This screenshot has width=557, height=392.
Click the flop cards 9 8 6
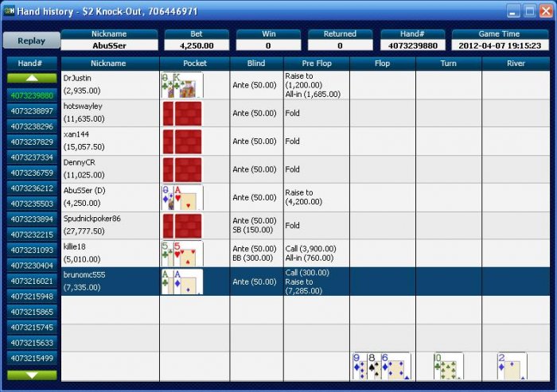pos(381,367)
